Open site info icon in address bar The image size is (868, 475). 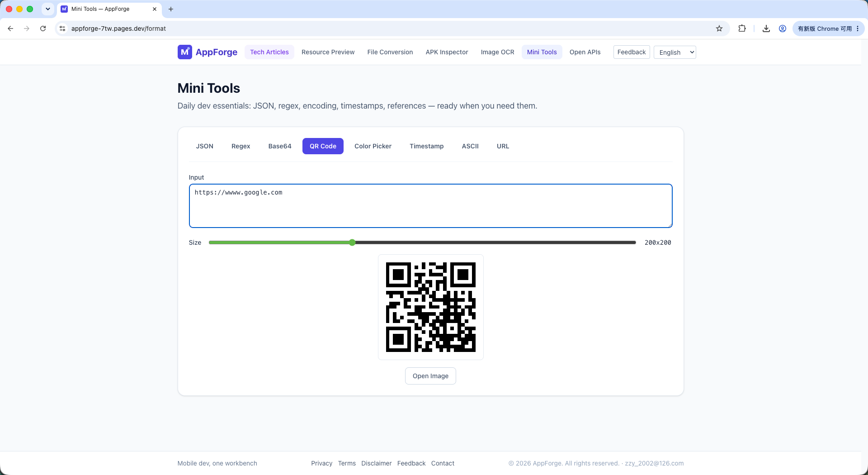point(62,28)
